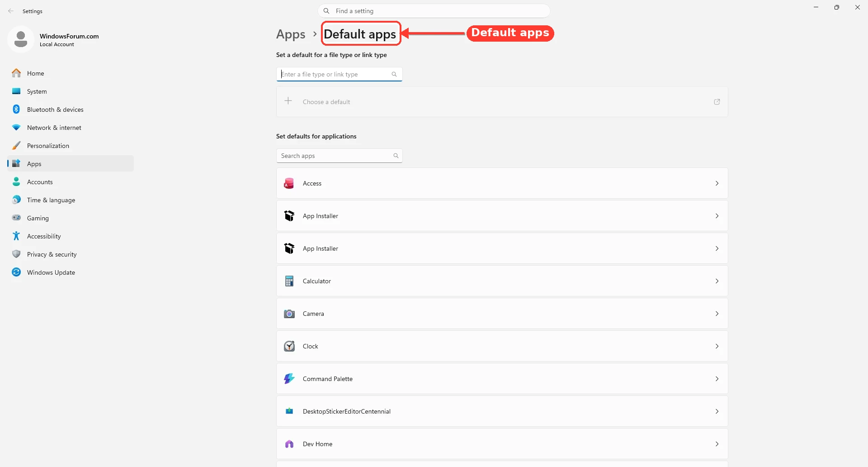Go to Gaming settings
The width and height of the screenshot is (868, 467).
tap(71, 218)
